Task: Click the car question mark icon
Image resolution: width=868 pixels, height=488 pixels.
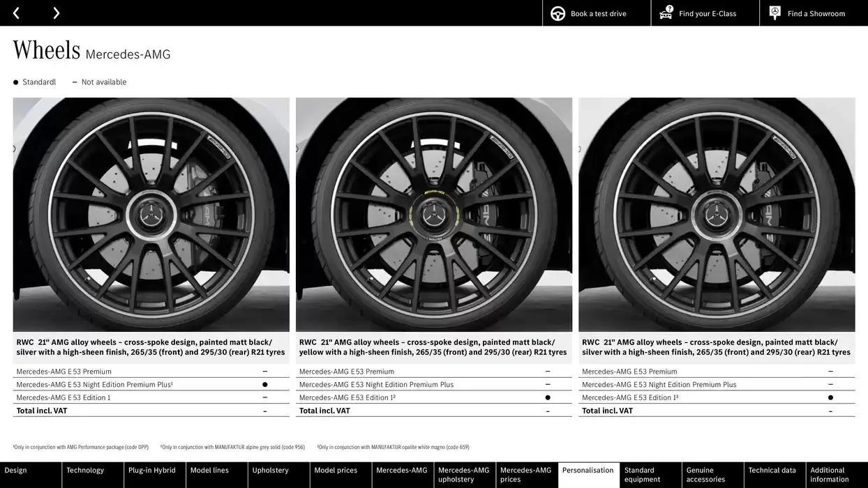Action: [666, 13]
